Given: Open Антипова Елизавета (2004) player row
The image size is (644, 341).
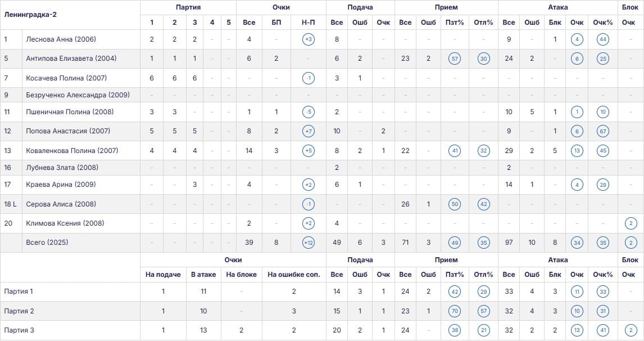Looking at the screenshot, I should [x=322, y=59].
